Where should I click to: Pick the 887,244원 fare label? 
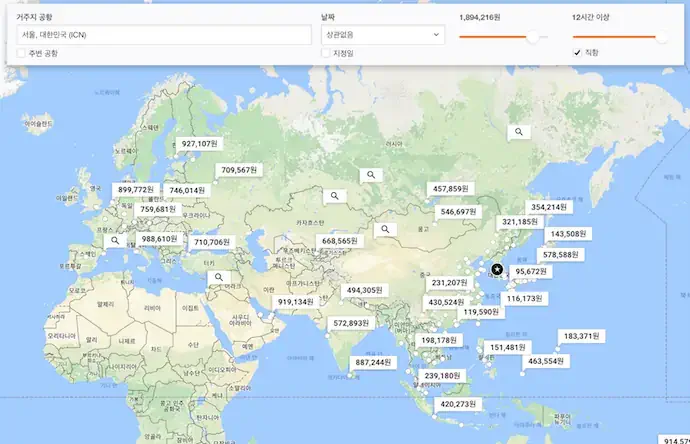[373, 363]
